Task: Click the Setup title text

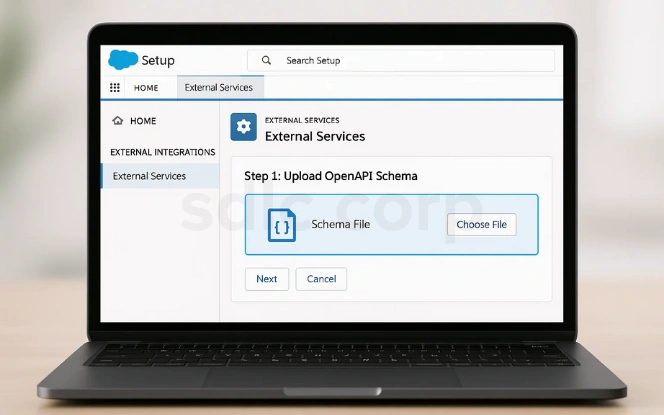Action: (x=158, y=61)
